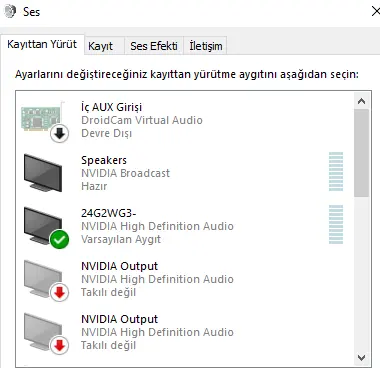Click the device list scrollbar thumb
This screenshot has width=380, height=368.
361,153
